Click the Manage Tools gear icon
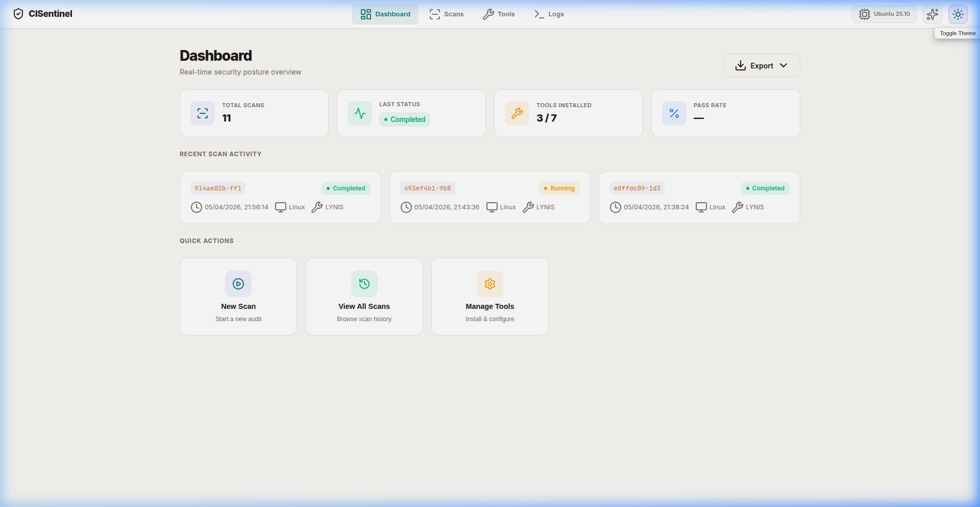Screen dimensions: 980x507 tap(490, 284)
